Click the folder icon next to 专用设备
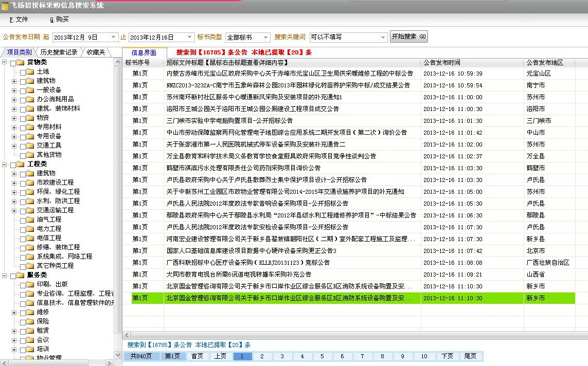Image resolution: width=588 pixels, height=366 pixels. [x=30, y=136]
